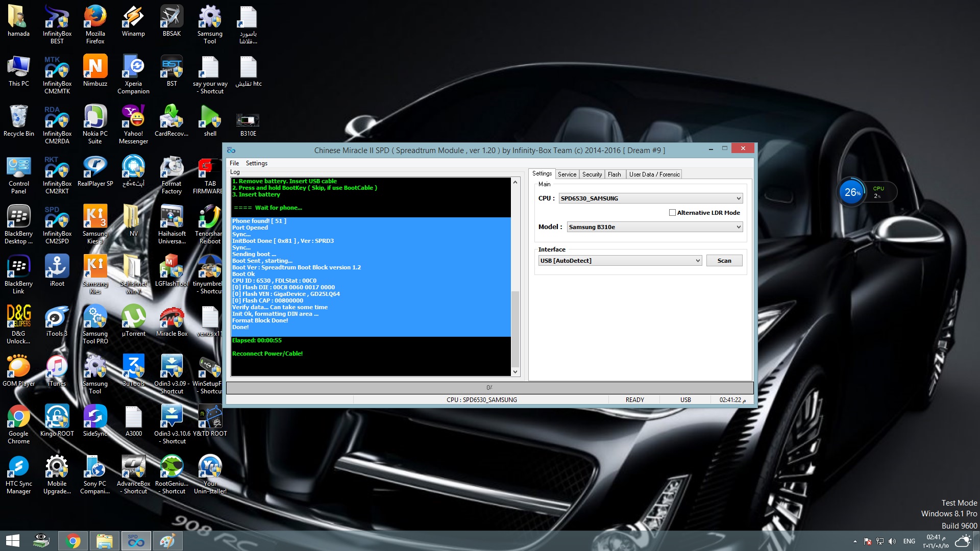980x551 pixels.
Task: Open Xperia Companion icon
Action: 133,74
